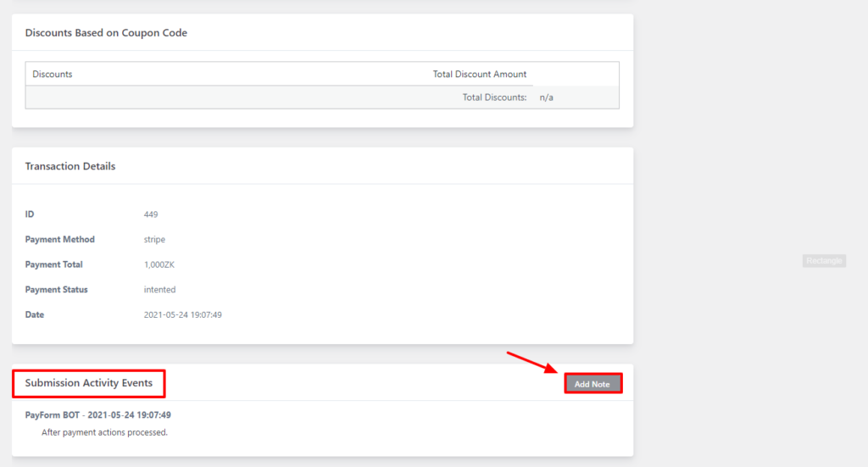Click the payment total 1,000ZK value
868x467 pixels.
(x=159, y=264)
